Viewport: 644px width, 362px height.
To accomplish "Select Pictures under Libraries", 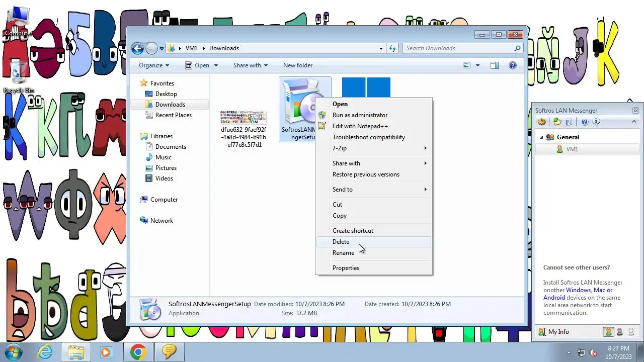I will click(x=166, y=168).
